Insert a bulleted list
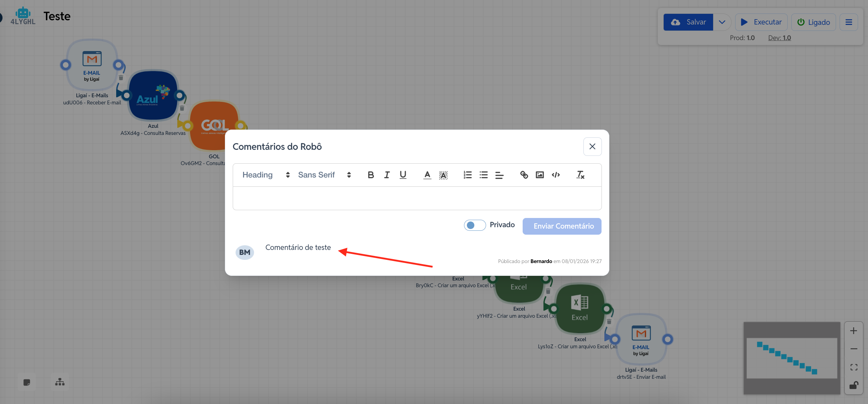Screen dimensions: 868x404 [x=484, y=175]
